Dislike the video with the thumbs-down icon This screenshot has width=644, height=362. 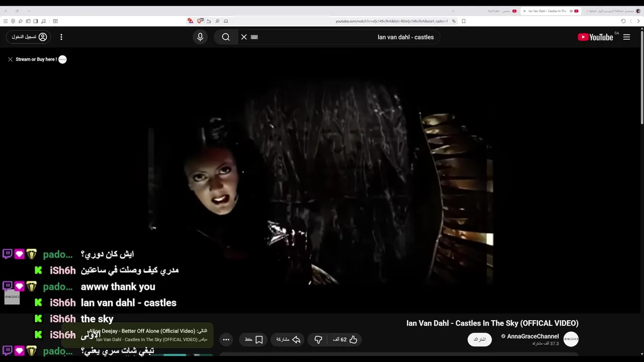pos(318,339)
